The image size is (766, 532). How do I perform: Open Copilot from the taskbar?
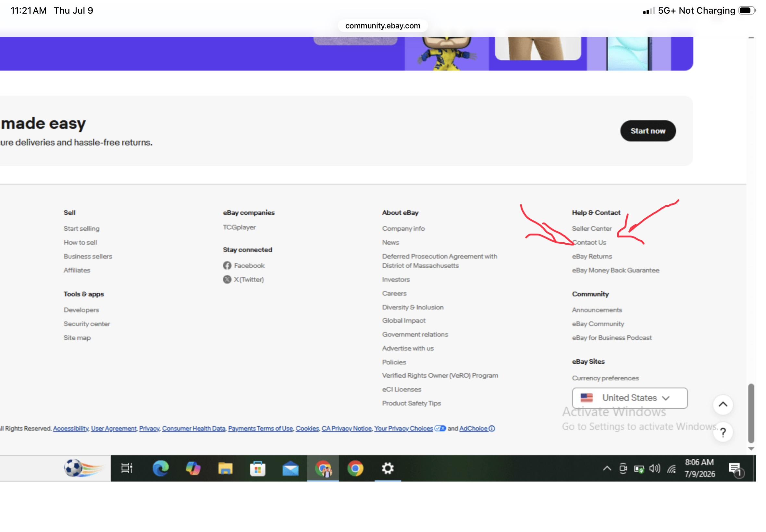click(x=193, y=468)
